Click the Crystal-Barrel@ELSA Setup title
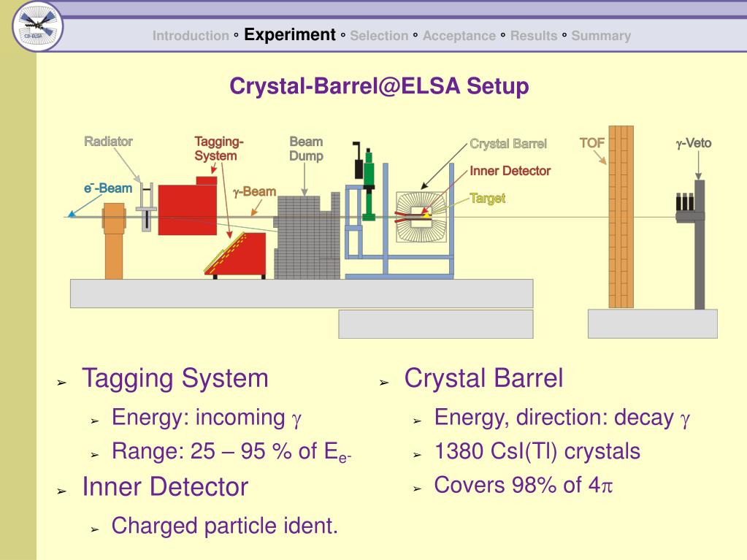The image size is (747, 560). [379, 86]
